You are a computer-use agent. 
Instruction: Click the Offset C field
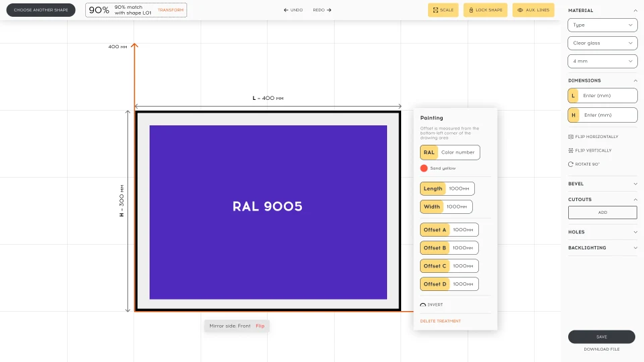click(449, 266)
